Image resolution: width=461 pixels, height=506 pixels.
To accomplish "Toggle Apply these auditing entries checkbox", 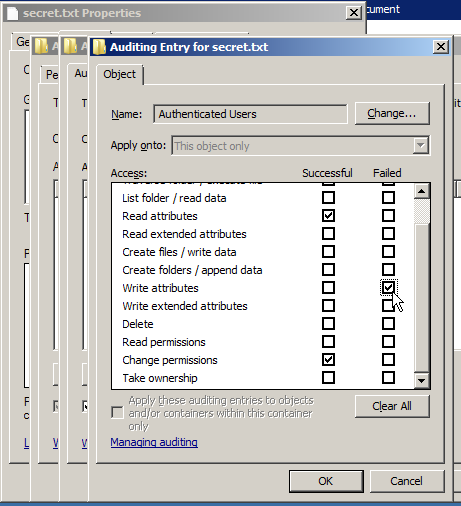I will click(117, 413).
